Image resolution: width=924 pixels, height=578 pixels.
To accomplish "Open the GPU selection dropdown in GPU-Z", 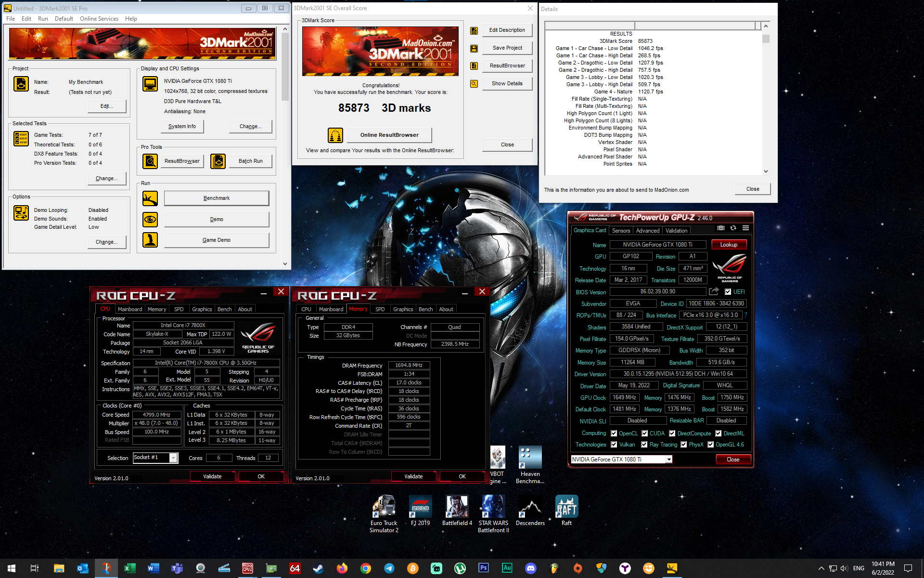I will tap(668, 460).
